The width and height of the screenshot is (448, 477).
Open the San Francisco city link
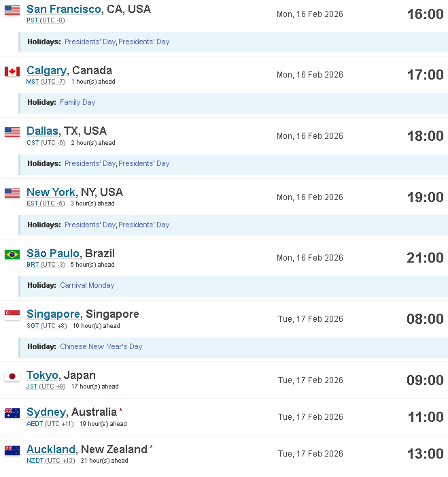point(63,9)
